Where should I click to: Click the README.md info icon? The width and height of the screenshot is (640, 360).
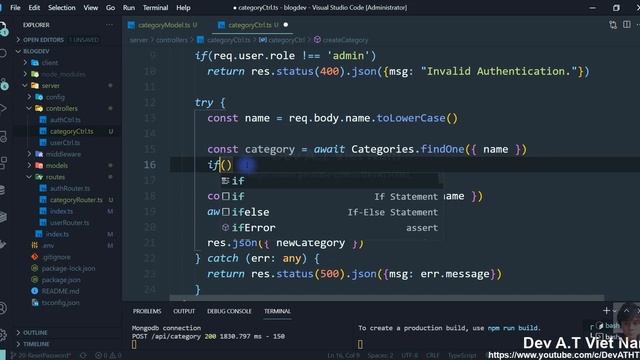click(x=35, y=291)
